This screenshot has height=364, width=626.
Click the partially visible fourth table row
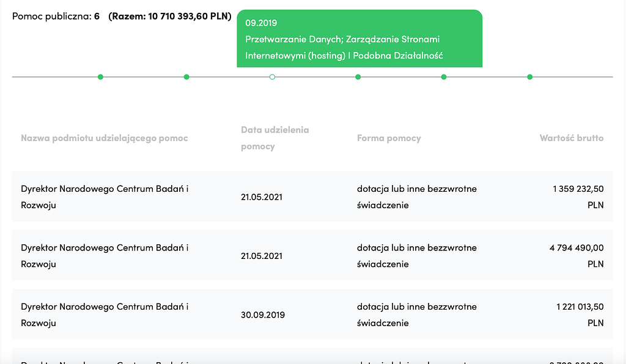pyautogui.click(x=312, y=356)
